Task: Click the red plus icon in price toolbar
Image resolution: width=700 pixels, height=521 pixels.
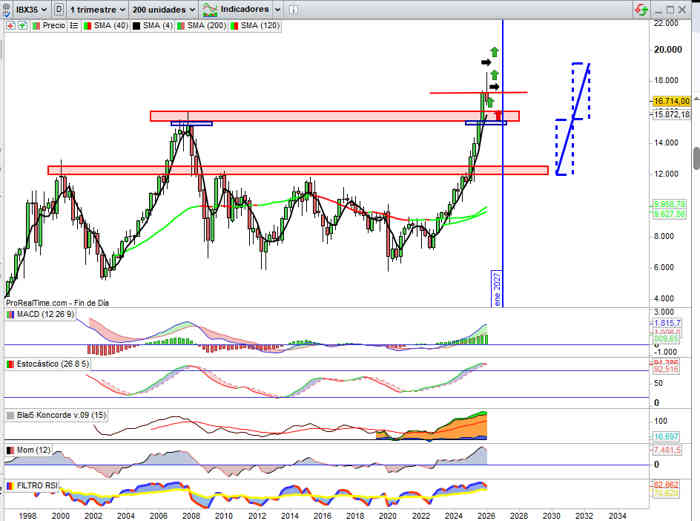Action: tap(9, 25)
